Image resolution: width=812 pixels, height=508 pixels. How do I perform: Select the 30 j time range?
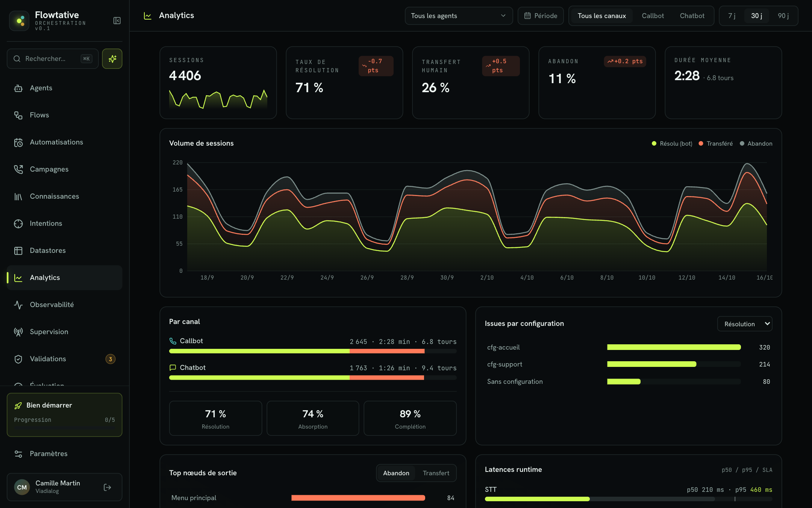[756, 16]
